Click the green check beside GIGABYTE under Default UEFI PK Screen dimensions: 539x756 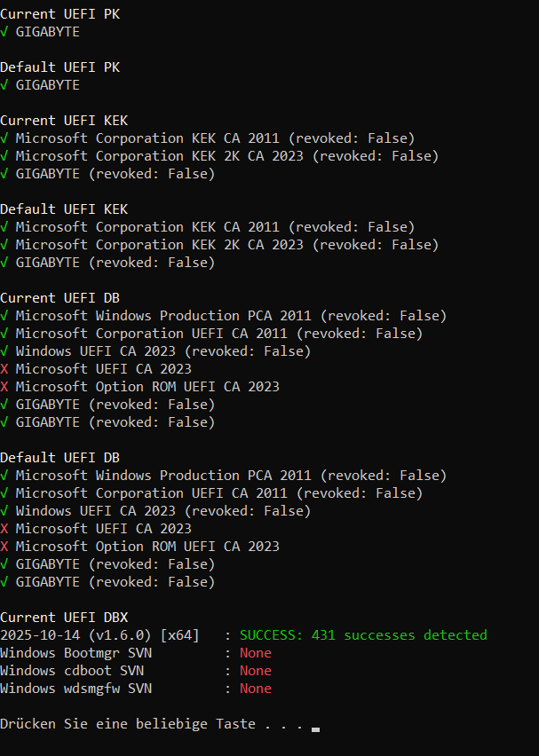pos(4,85)
